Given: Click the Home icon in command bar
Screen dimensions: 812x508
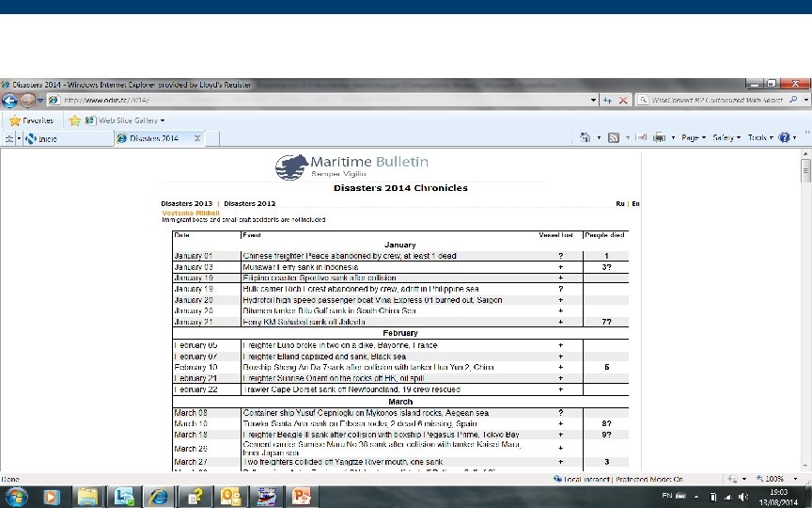Looking at the screenshot, I should pos(586,137).
